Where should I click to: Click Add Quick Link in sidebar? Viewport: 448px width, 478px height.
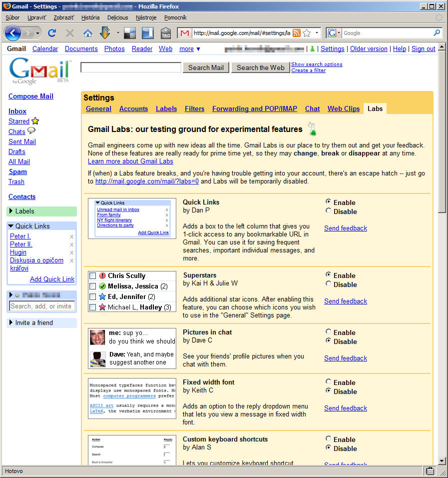pos(52,279)
